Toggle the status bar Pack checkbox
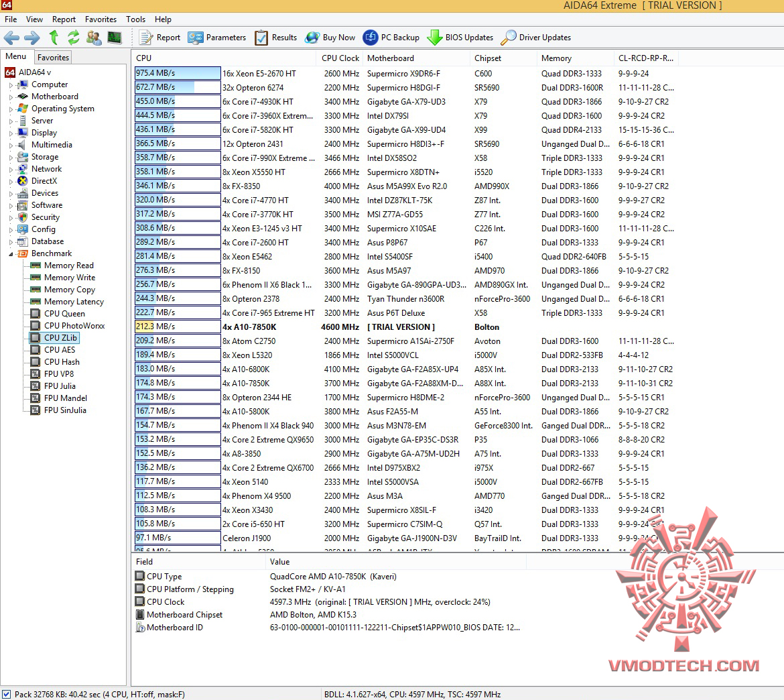Viewport: 784px width, 700px height. [7, 694]
